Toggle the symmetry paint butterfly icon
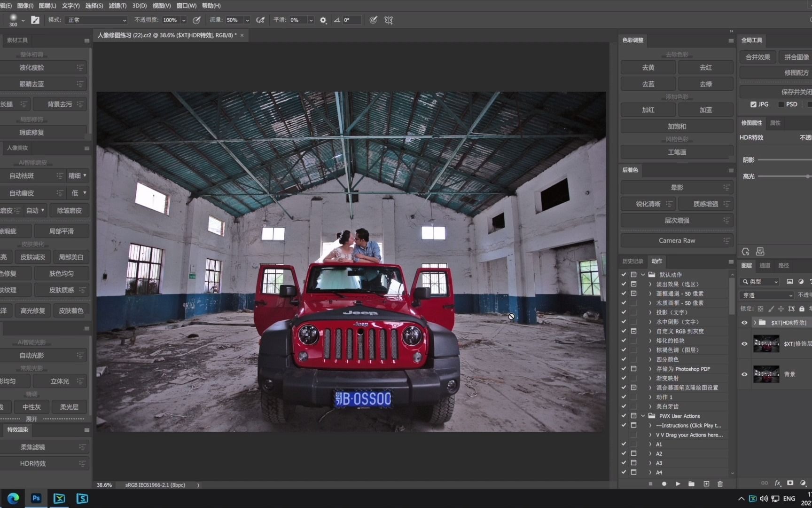This screenshot has width=812, height=508. (x=389, y=20)
